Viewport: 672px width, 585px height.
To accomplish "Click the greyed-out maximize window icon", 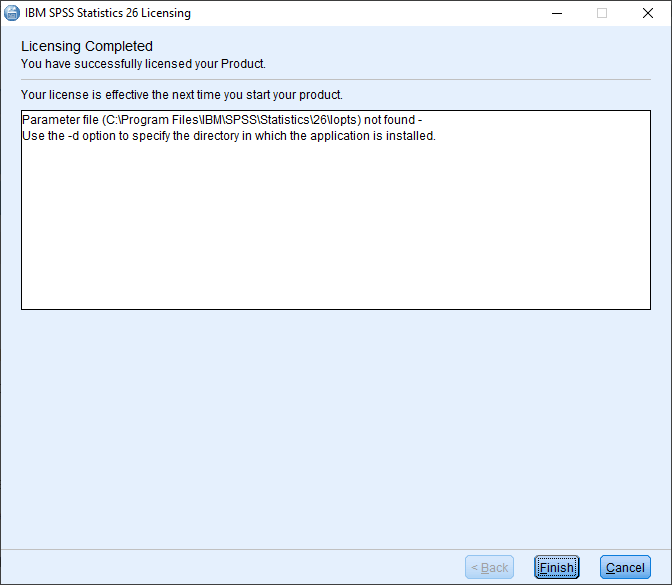I will pyautogui.click(x=602, y=13).
